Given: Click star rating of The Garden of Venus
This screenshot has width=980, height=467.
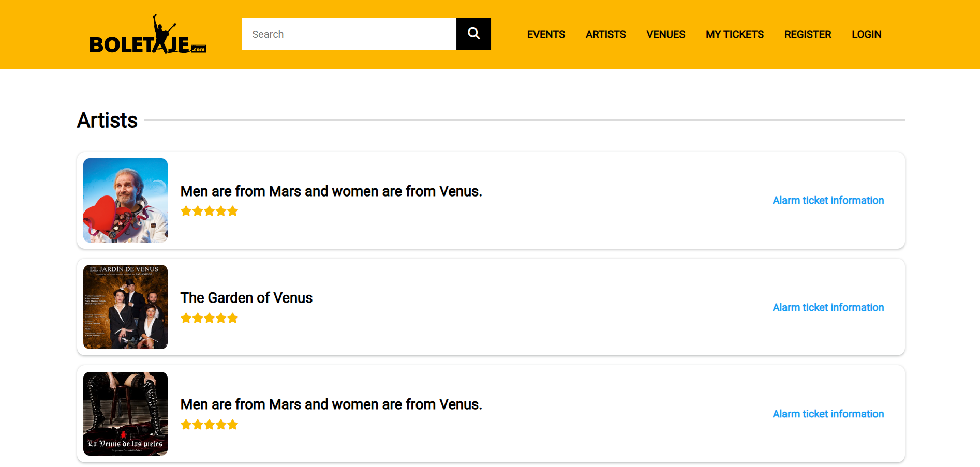Looking at the screenshot, I should coord(209,318).
